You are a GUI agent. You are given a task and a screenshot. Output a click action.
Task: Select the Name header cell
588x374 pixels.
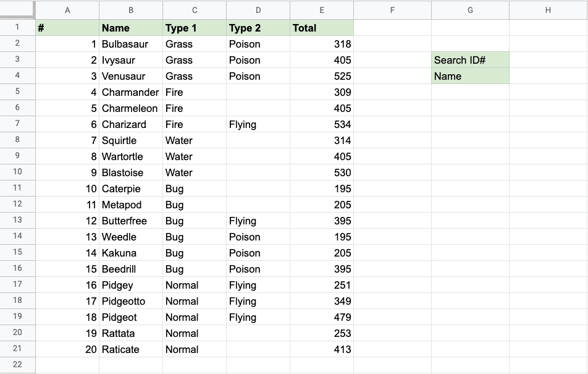(130, 28)
